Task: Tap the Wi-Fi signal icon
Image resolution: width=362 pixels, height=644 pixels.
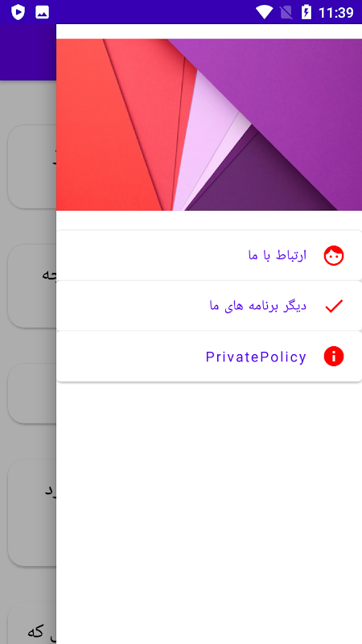Action: (265, 12)
